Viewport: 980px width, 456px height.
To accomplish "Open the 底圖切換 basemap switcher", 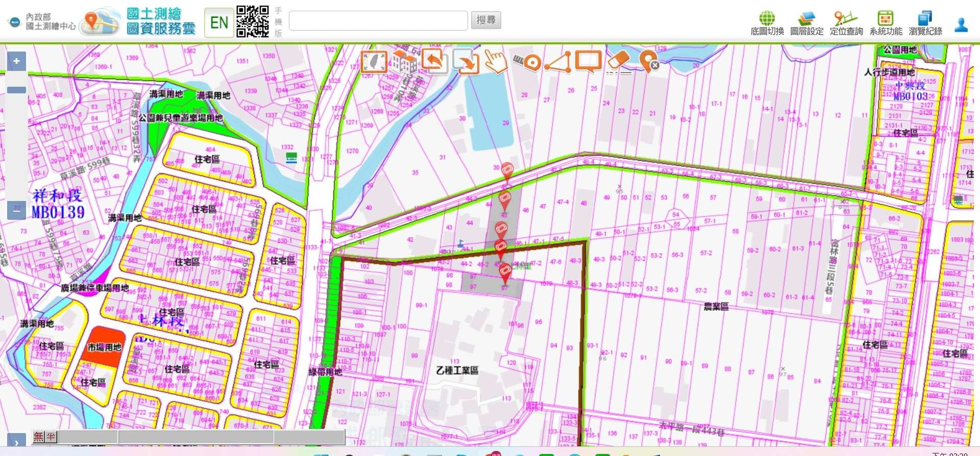I will pos(767,23).
